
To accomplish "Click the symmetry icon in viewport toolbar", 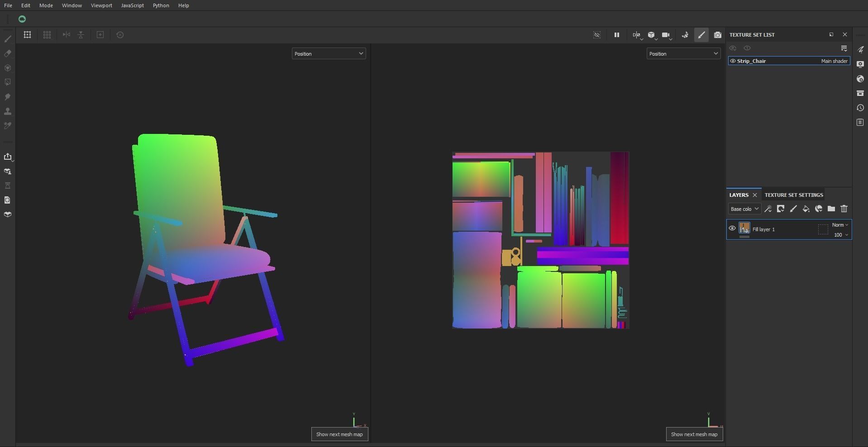I will tap(637, 35).
